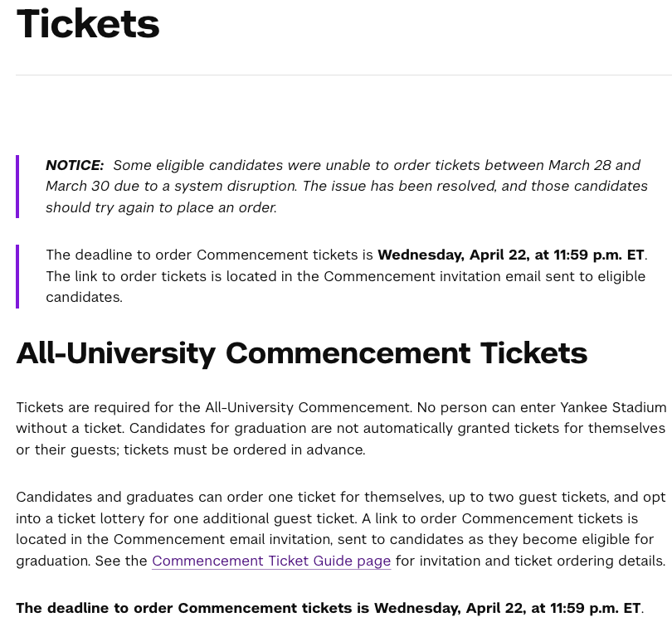Image resolution: width=672 pixels, height=622 pixels.
Task: Click the All-University Commencement Tickets heading
Action: (302, 352)
